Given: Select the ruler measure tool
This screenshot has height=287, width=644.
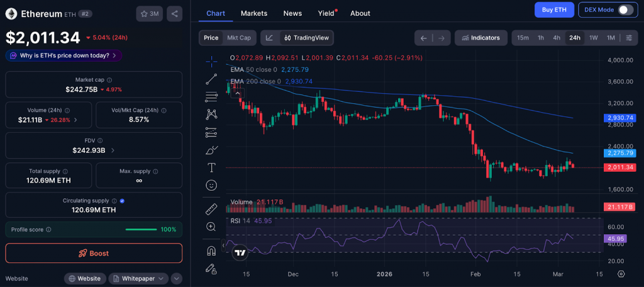Looking at the screenshot, I should coord(211,209).
